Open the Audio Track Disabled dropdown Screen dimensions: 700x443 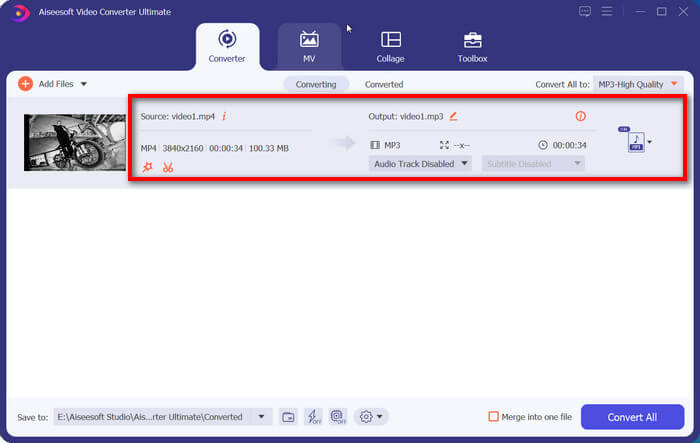coord(420,164)
